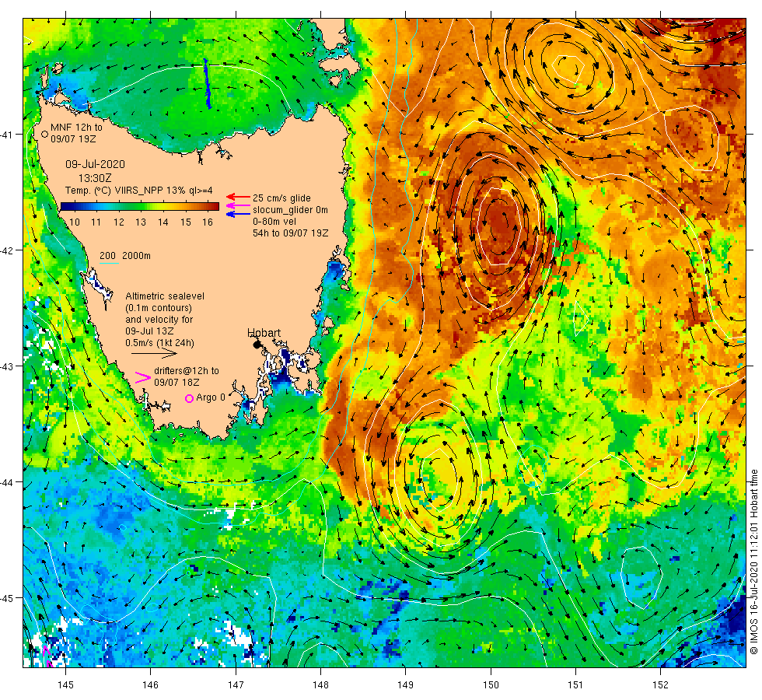Click the cyan 200m contour legend line
762x700 pixels.
(x=109, y=264)
